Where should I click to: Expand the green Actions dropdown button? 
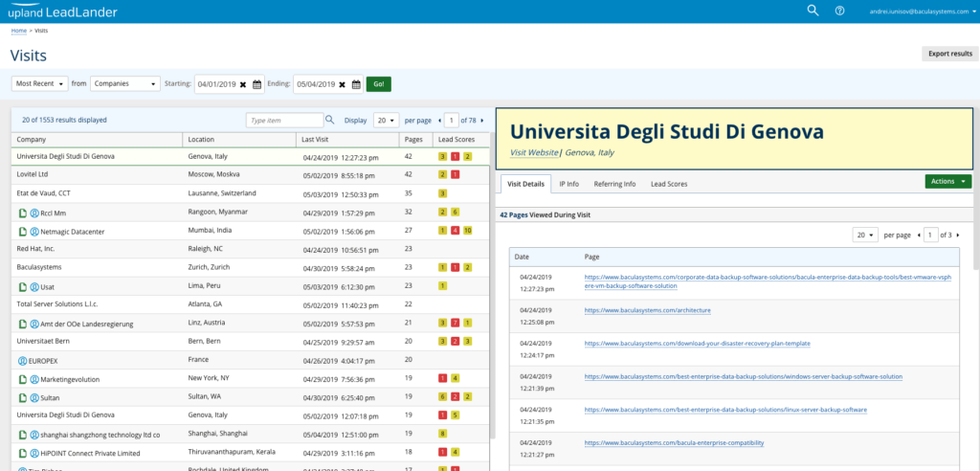tap(948, 181)
